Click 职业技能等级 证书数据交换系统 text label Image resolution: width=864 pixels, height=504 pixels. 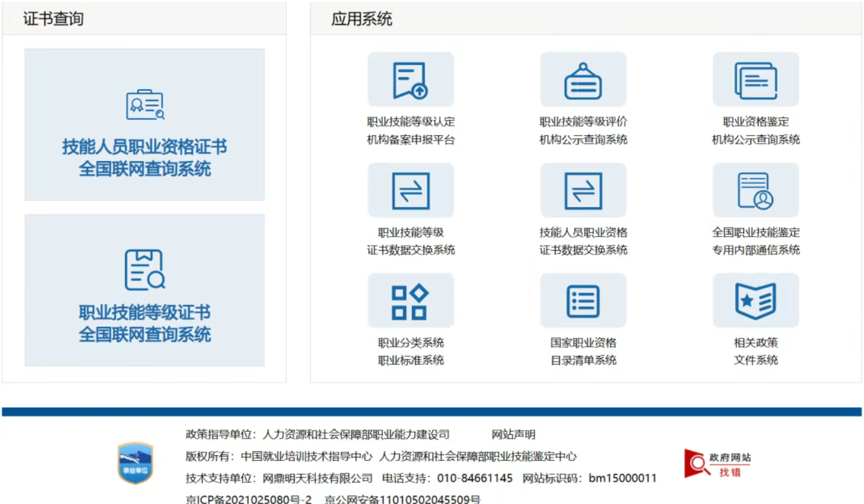(411, 241)
